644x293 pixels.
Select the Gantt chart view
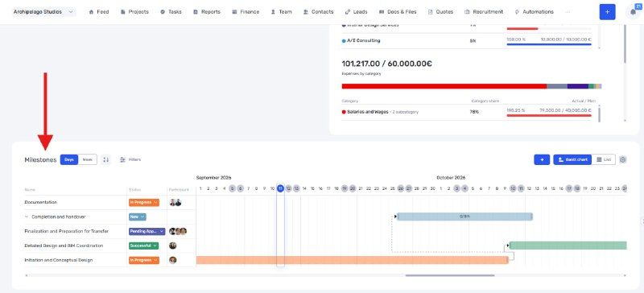click(572, 159)
